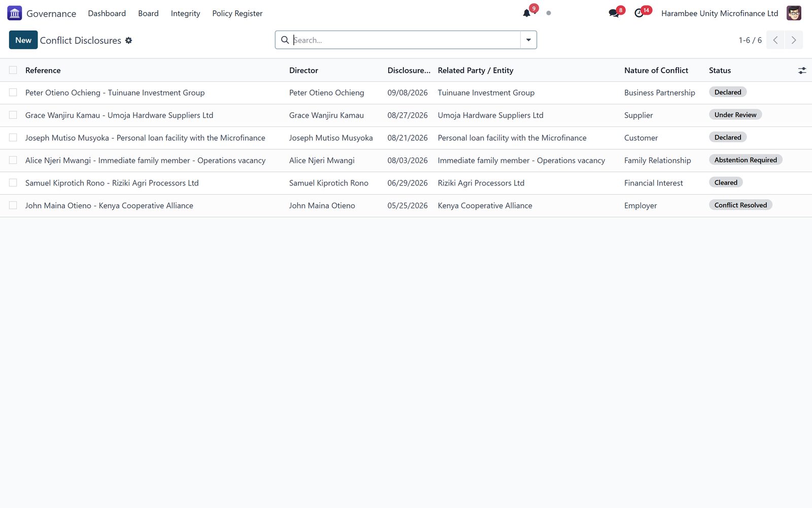Open the user avatar menu
This screenshot has height=508, width=812.
(x=794, y=13)
